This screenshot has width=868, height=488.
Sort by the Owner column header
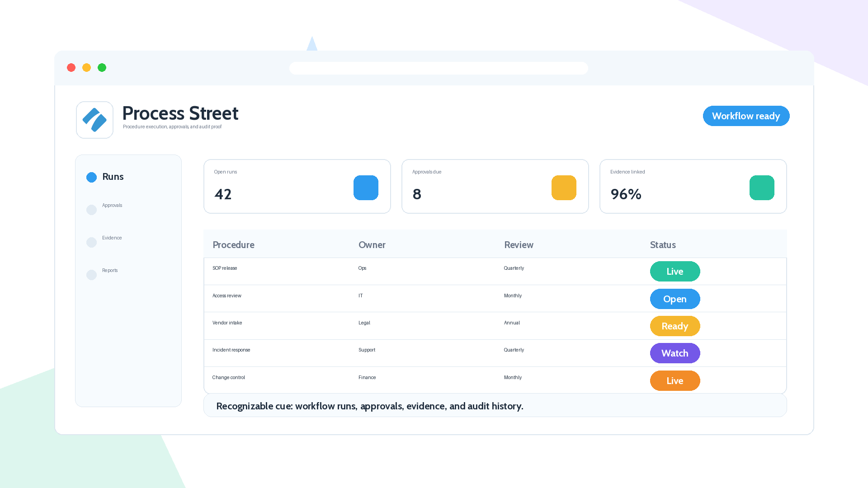pyautogui.click(x=372, y=245)
